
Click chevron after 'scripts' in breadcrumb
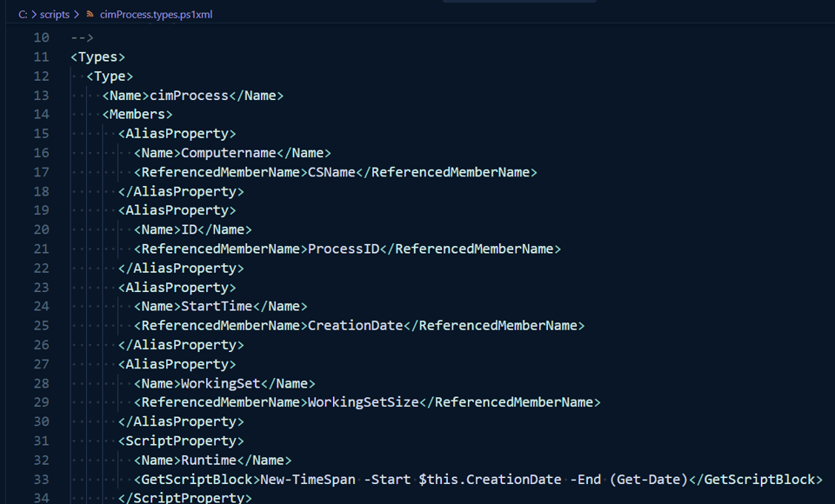pos(77,15)
